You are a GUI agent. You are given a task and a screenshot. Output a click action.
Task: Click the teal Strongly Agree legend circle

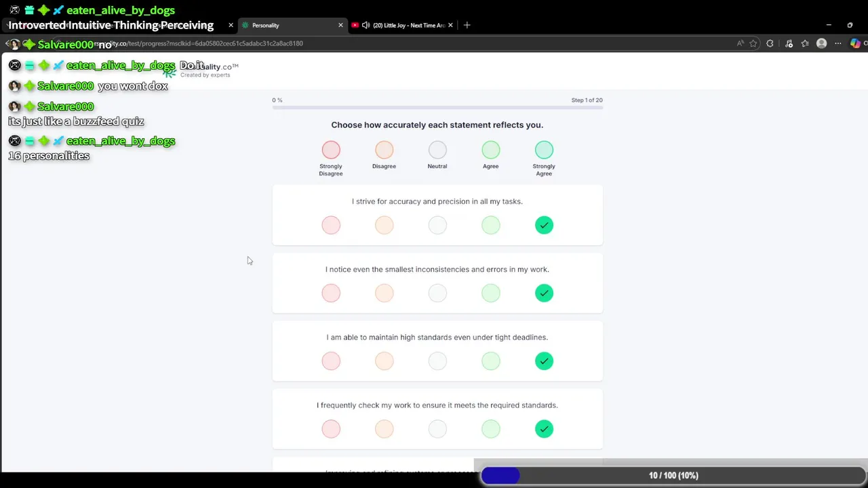click(x=544, y=150)
